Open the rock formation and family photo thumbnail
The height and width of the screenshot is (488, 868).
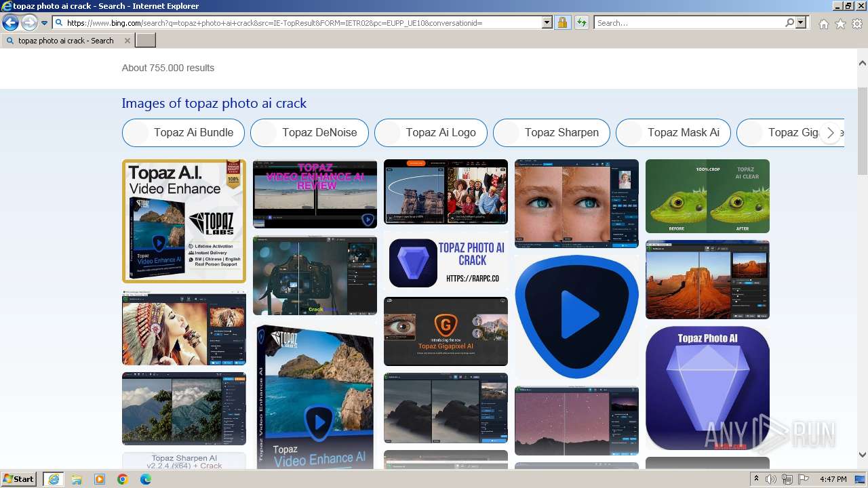(x=446, y=192)
